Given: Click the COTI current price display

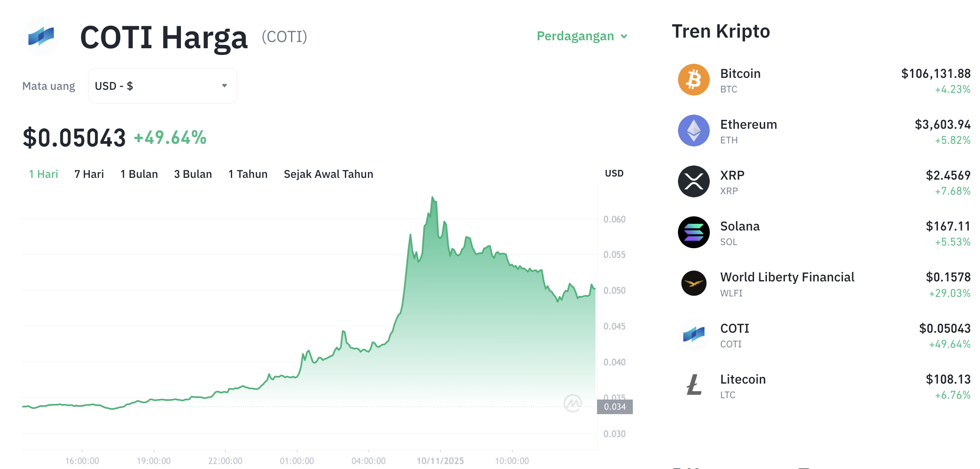Looking at the screenshot, I should click(74, 137).
